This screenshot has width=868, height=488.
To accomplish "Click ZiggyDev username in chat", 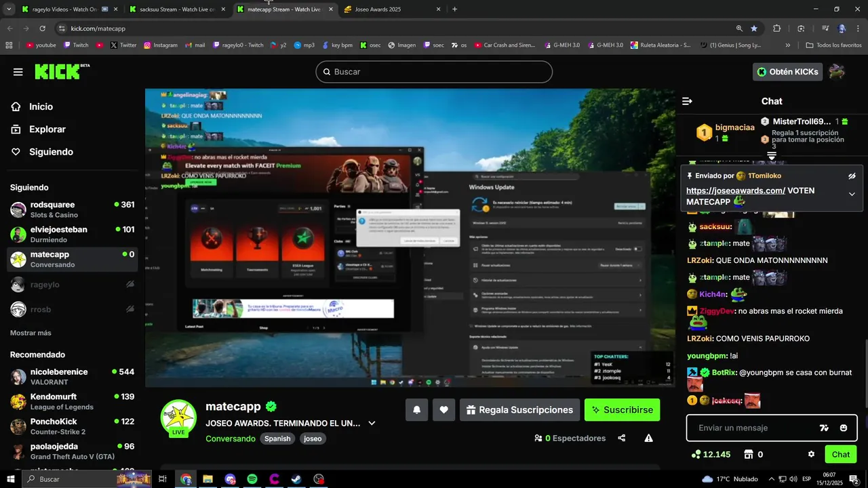I will point(717,311).
